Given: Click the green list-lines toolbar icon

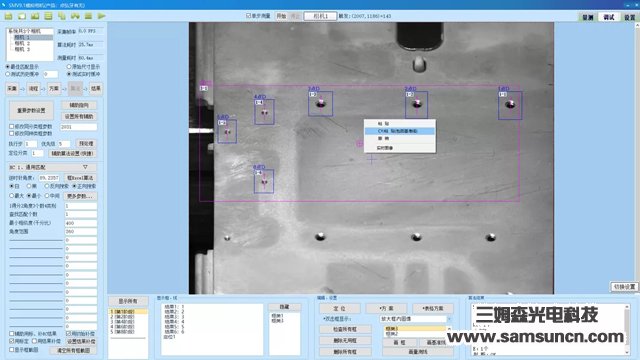Looking at the screenshot, I should 48,16.
